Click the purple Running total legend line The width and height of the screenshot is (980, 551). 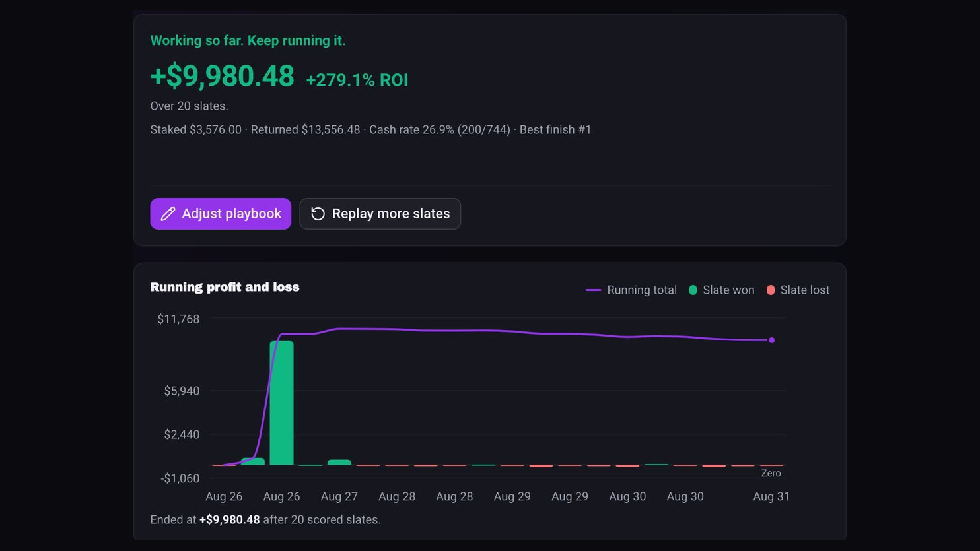click(x=593, y=290)
